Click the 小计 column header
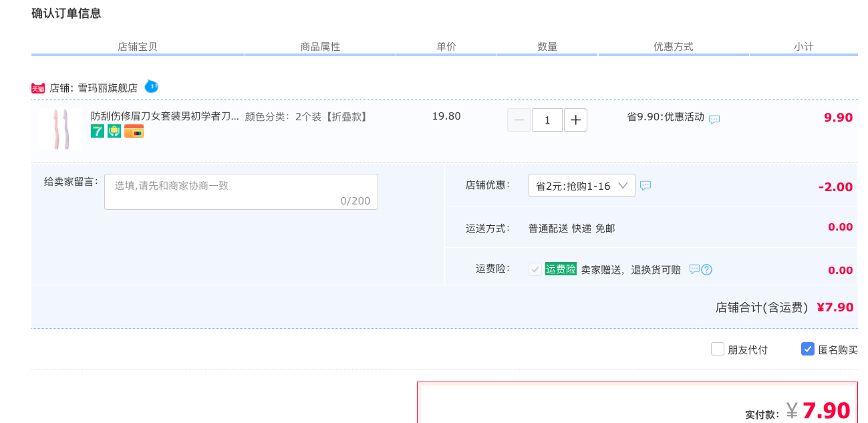The image size is (868, 423). coord(804,47)
